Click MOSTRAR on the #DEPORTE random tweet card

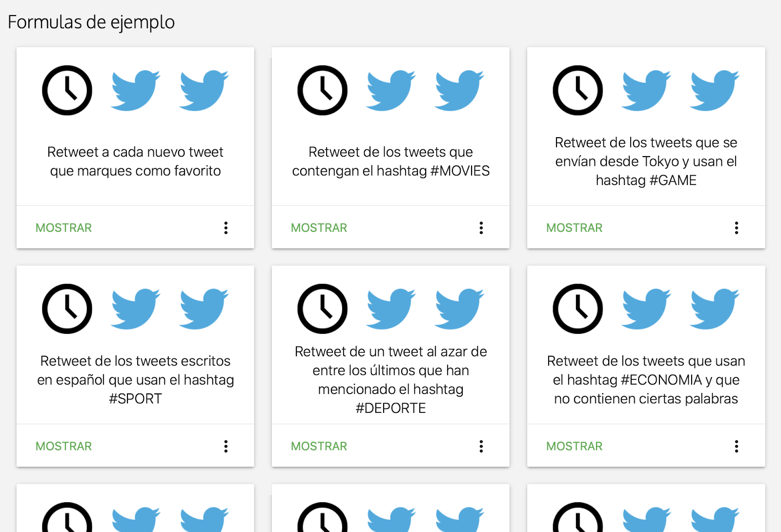coord(319,446)
